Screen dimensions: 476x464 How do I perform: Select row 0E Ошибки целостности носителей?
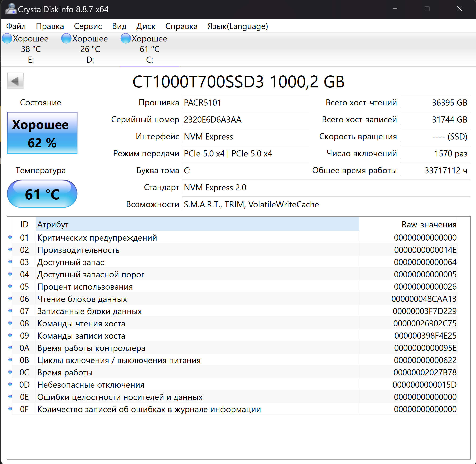point(233,397)
